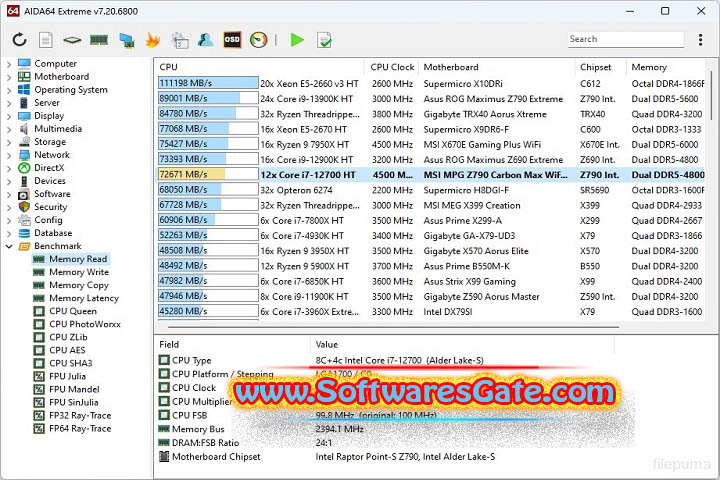The height and width of the screenshot is (480, 720).
Task: Open the calendar schedule toolbar icon
Action: point(180,40)
